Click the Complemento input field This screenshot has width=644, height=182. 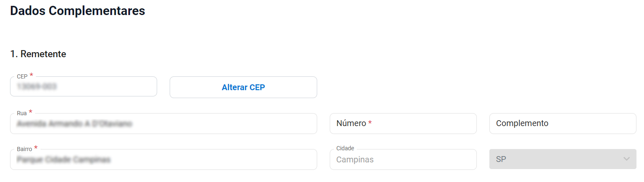563,124
